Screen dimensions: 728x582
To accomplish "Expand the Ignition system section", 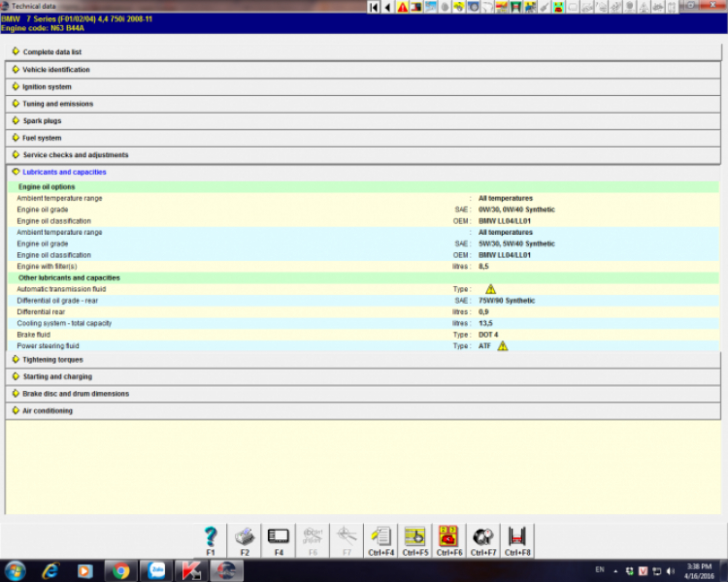I will (x=363, y=86).
